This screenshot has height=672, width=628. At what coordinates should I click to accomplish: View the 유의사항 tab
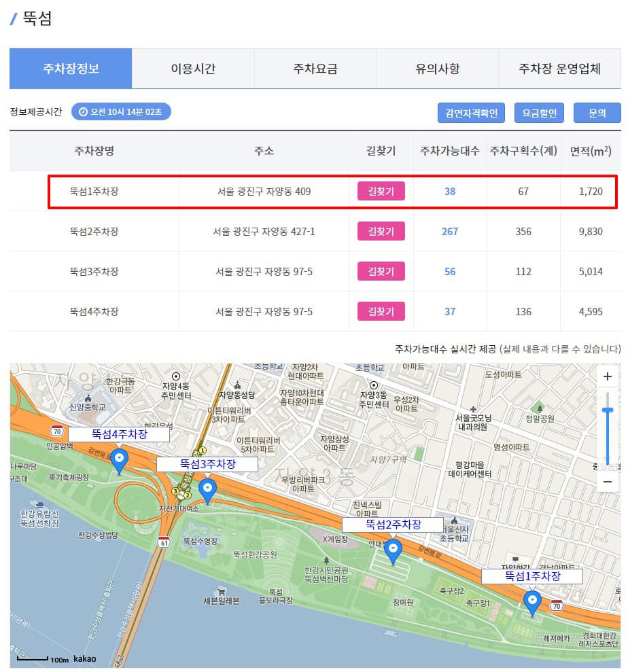437,68
